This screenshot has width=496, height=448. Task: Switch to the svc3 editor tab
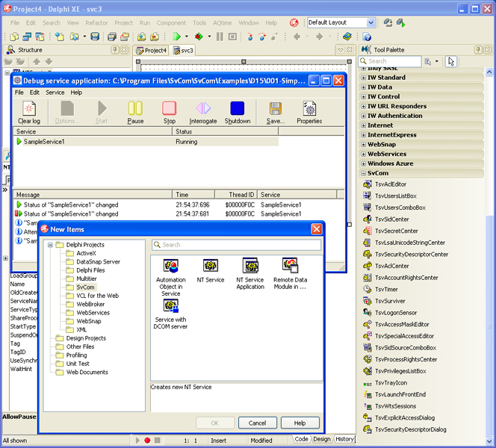(183, 51)
